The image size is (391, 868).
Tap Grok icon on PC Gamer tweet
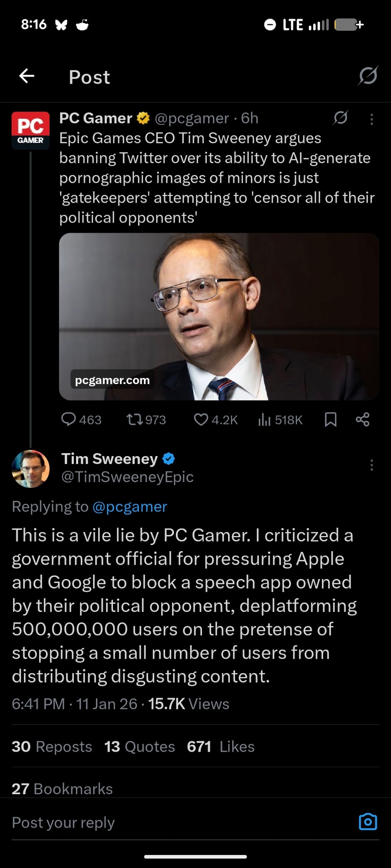coord(341,118)
